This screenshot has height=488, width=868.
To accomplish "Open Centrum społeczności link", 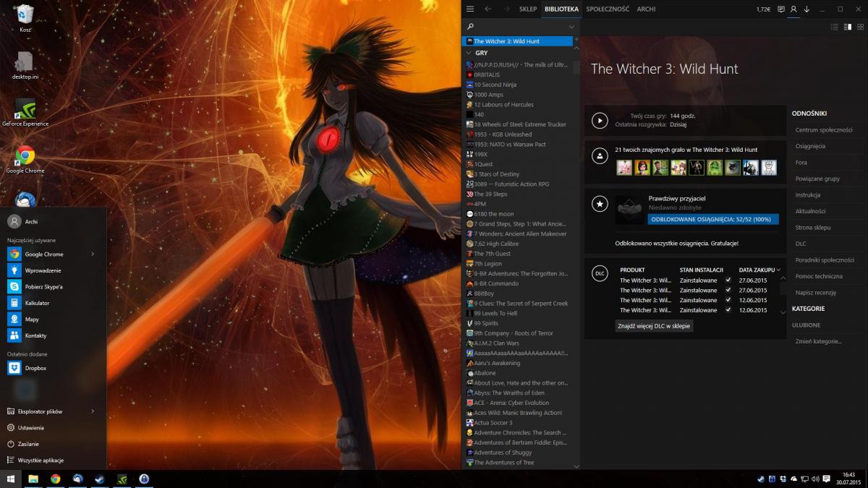I will (x=825, y=130).
